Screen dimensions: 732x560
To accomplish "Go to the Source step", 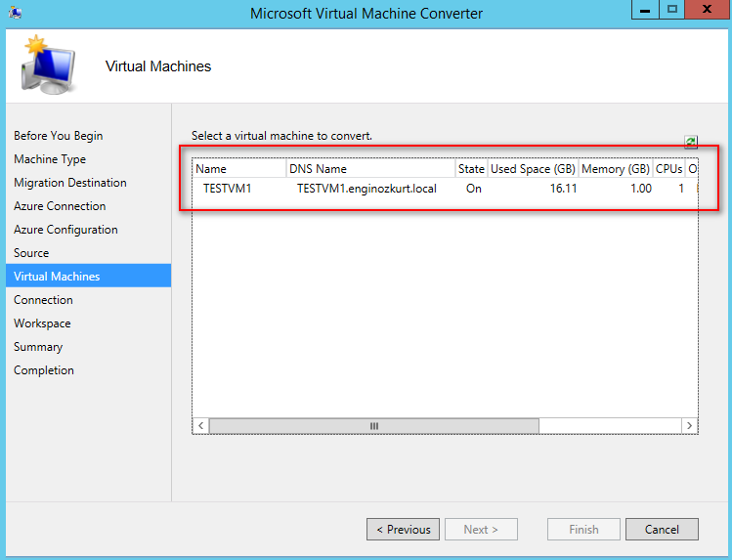I will (x=31, y=253).
